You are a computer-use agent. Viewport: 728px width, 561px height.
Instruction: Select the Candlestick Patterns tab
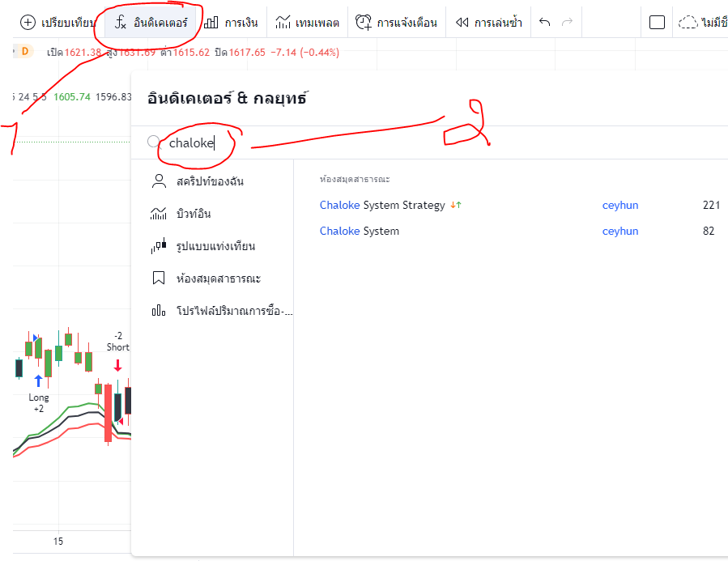pos(213,246)
